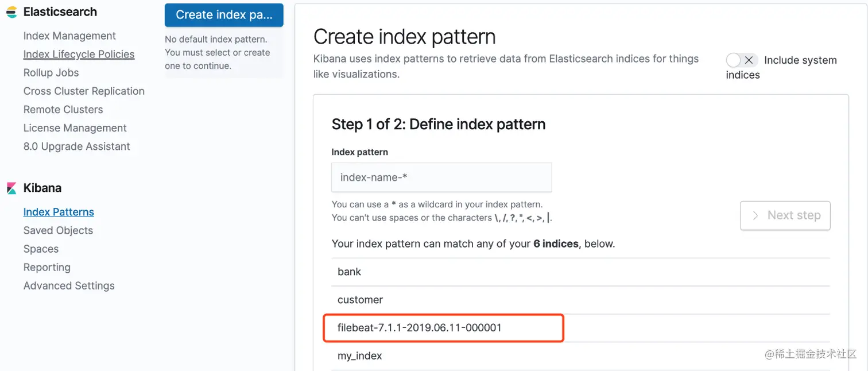Open Index Management in the sidebar
The height and width of the screenshot is (371, 868).
[69, 36]
